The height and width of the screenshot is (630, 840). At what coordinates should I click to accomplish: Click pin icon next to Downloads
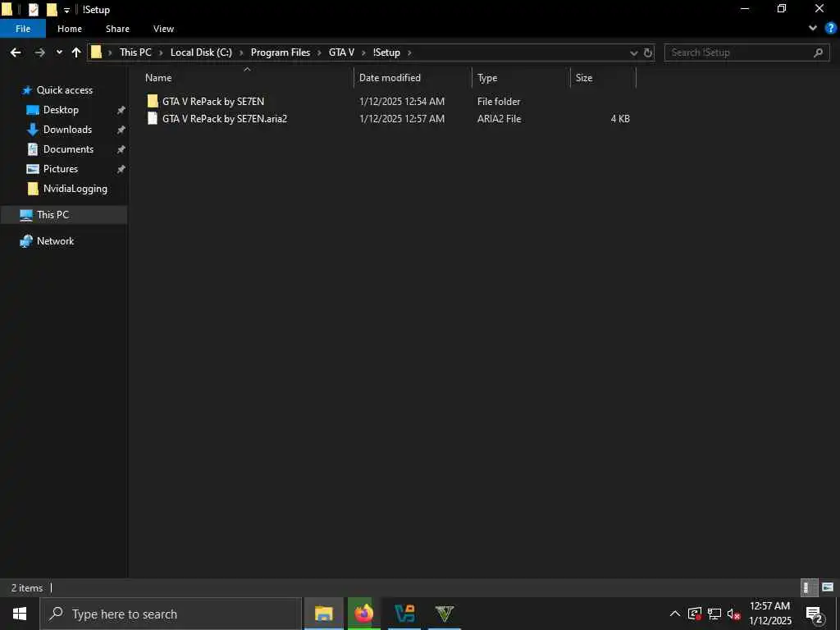tap(121, 130)
